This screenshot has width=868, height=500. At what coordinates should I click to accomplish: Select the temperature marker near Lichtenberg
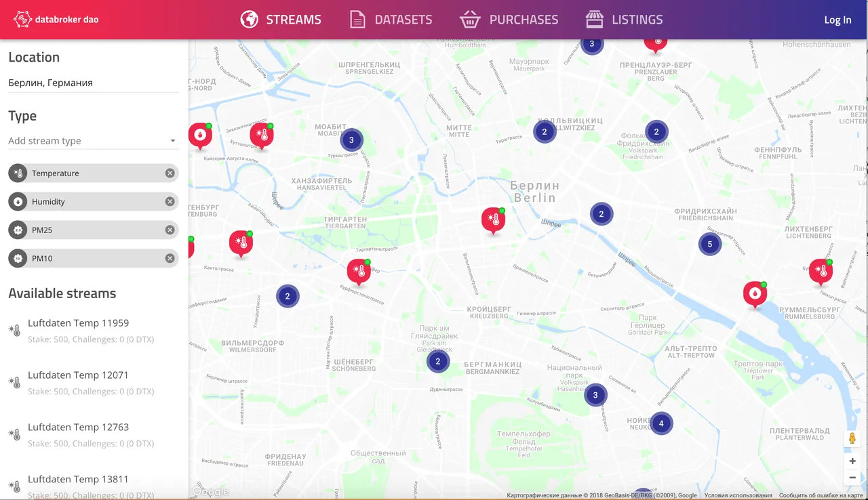point(821,272)
